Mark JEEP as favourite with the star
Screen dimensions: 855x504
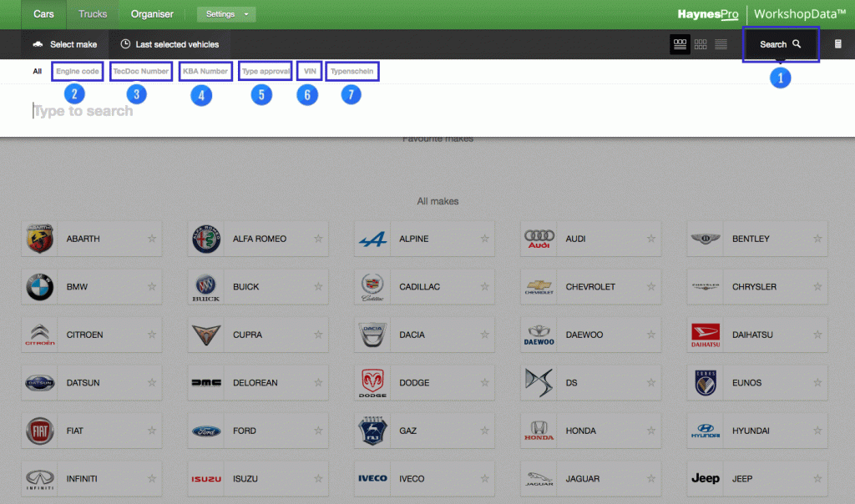pos(817,478)
